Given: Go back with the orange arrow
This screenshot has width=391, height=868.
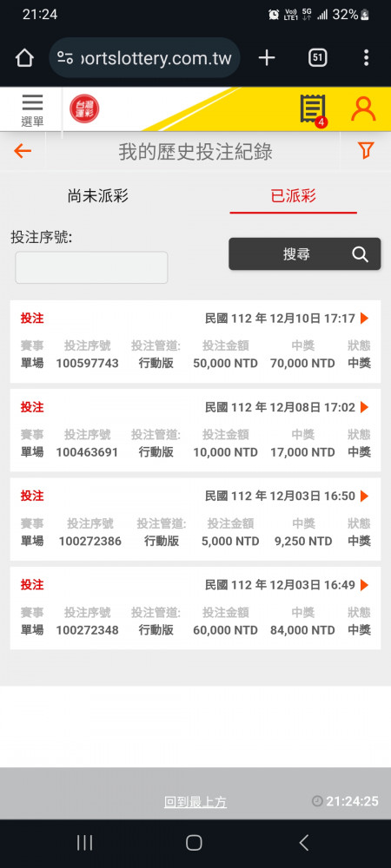Looking at the screenshot, I should [x=23, y=151].
